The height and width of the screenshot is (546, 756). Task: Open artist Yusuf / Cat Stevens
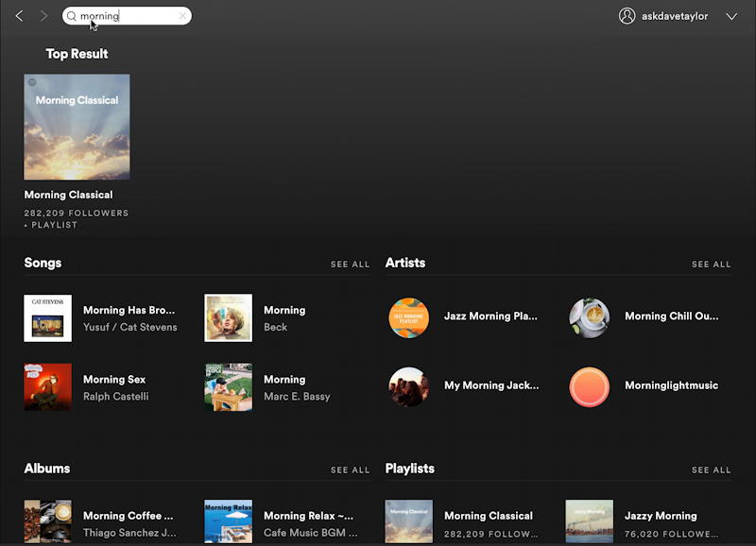click(130, 327)
